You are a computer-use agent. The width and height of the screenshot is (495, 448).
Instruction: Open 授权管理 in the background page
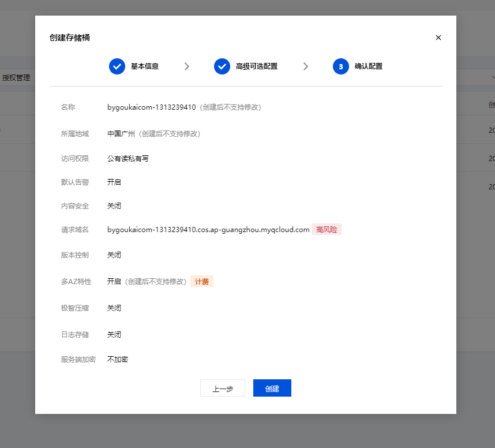pos(16,78)
